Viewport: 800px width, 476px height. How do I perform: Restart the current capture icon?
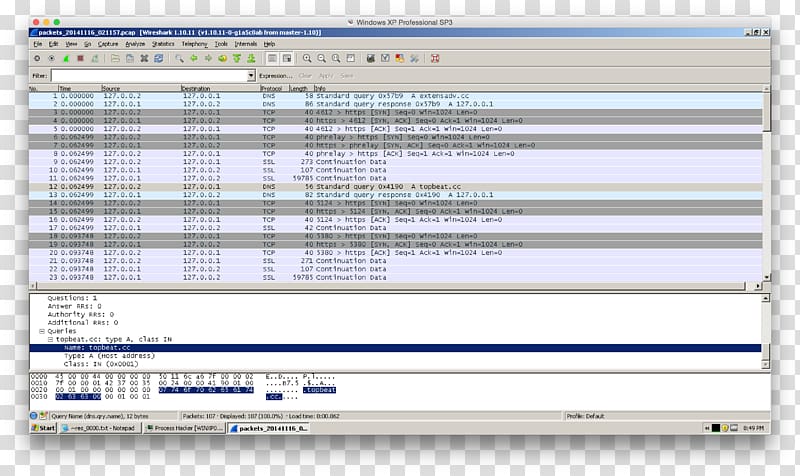coord(95,59)
